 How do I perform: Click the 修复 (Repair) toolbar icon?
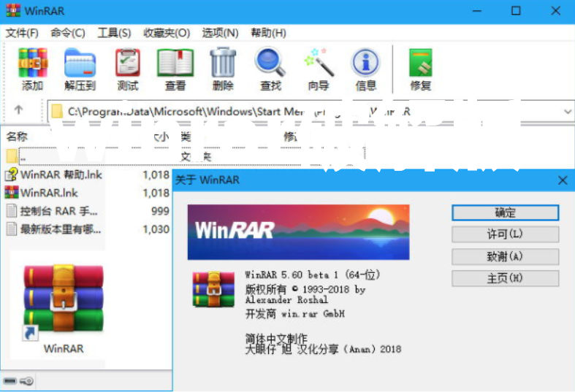tap(421, 63)
